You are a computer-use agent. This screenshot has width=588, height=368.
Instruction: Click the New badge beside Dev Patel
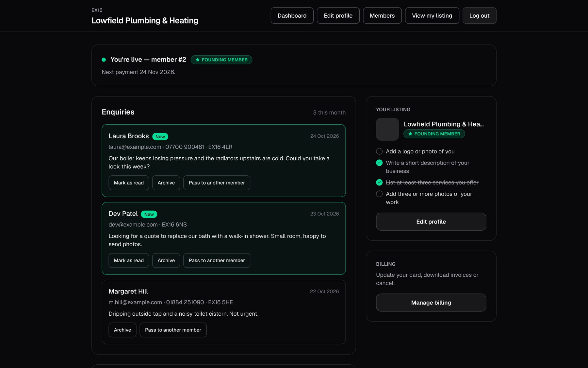click(149, 214)
